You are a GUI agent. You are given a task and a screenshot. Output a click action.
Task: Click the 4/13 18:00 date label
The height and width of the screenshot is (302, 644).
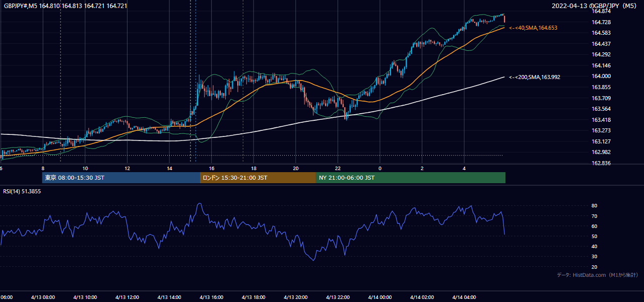coord(253,297)
